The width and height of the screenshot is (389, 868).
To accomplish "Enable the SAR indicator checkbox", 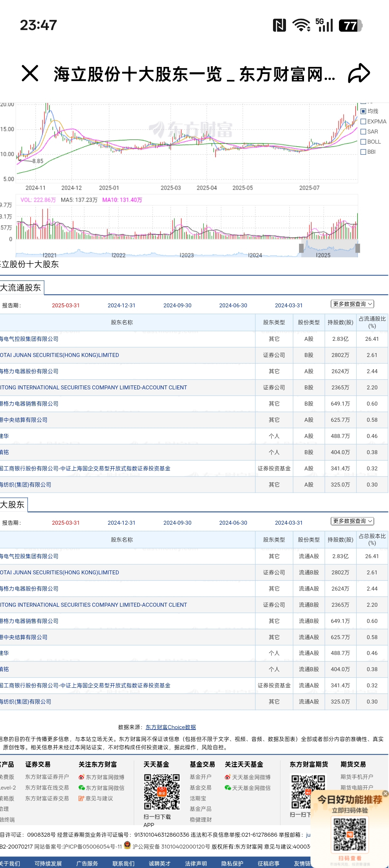I will [363, 132].
